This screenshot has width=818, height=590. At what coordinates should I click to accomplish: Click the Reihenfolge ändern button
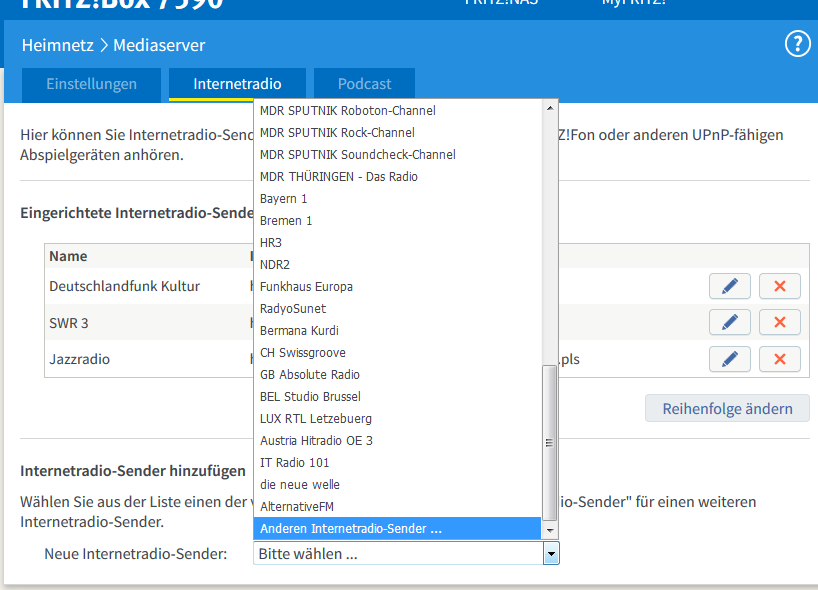(x=727, y=408)
